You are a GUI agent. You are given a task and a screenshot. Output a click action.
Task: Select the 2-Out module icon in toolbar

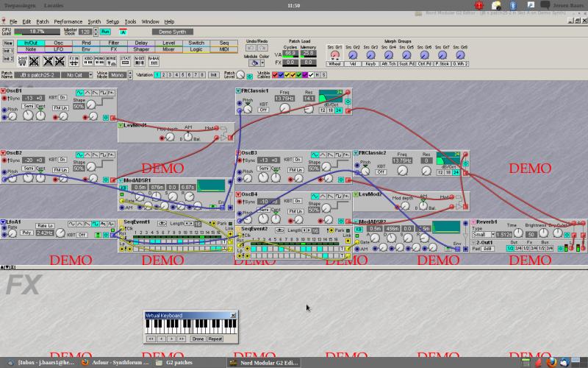click(x=22, y=61)
